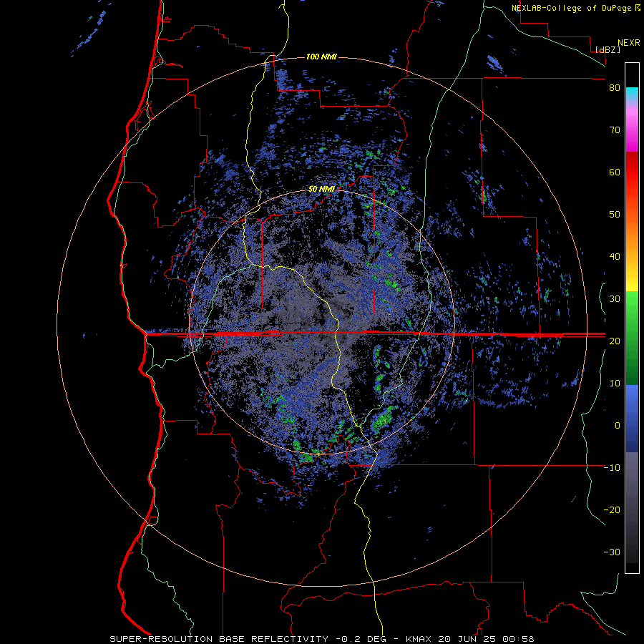This screenshot has width=644, height=644.
Task: Click the "50" scale value
Action: coord(615,215)
